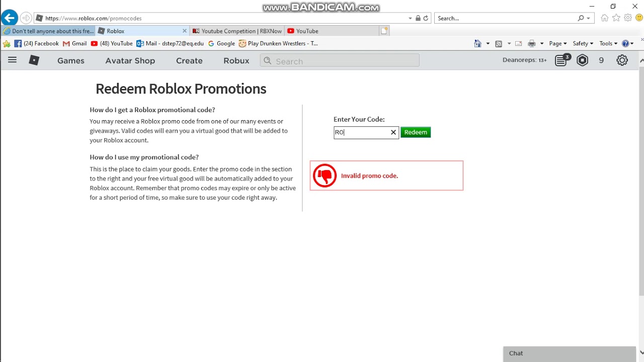Screen dimensions: 644x362
Task: Expand the feeds dropdown arrow
Action: 509,44
